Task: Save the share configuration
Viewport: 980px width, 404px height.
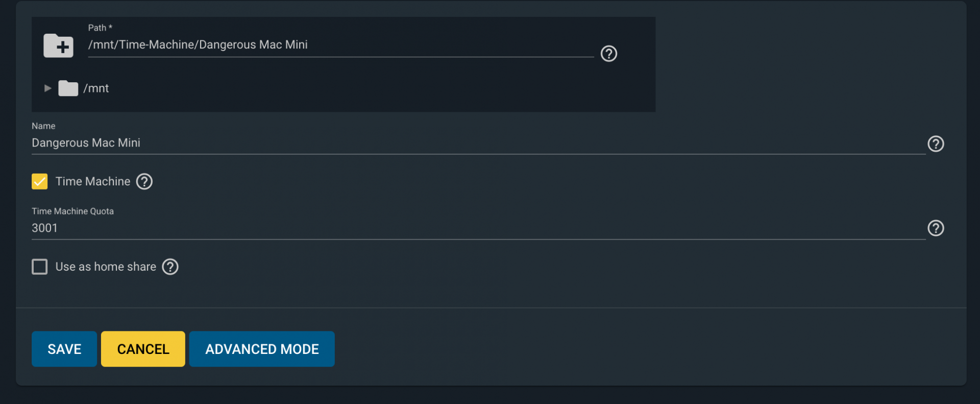Action: [x=64, y=349]
